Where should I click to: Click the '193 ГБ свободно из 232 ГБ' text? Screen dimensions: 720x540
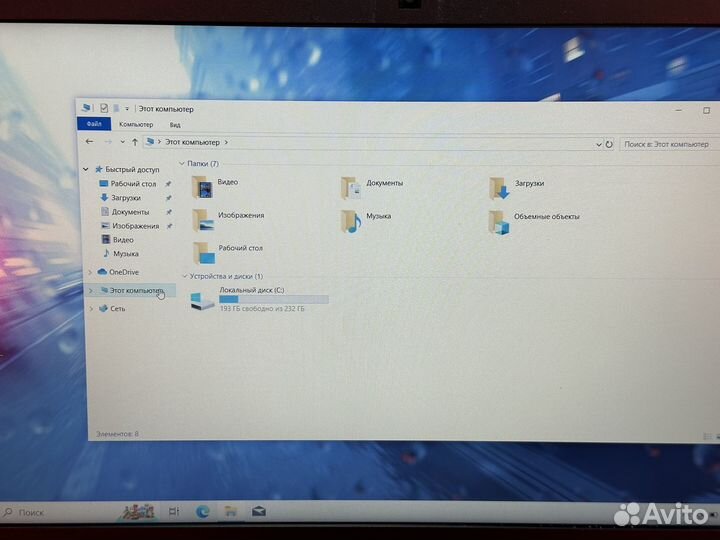click(x=262, y=309)
